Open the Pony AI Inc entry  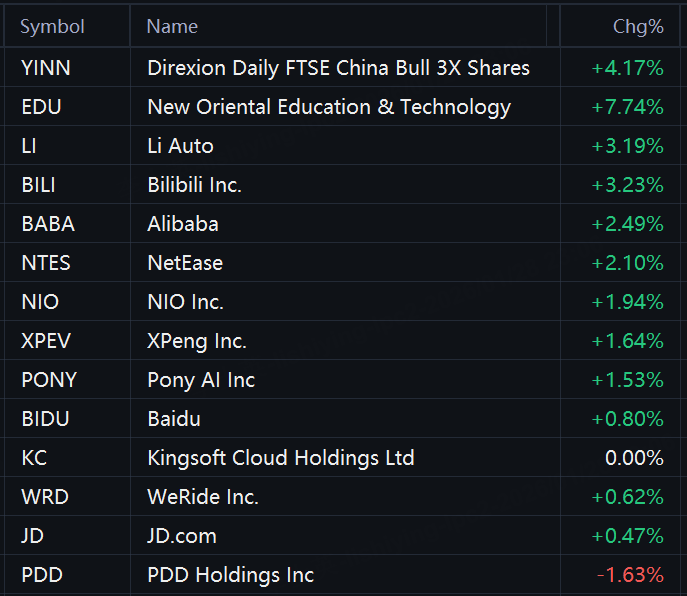(x=200, y=380)
